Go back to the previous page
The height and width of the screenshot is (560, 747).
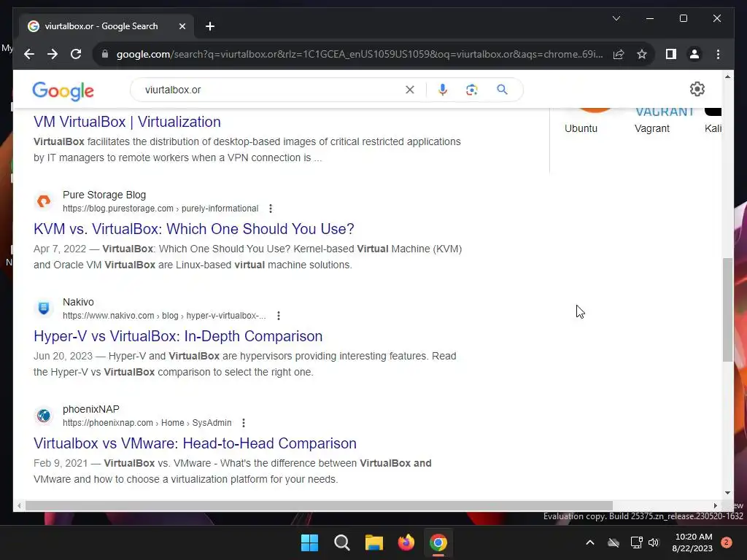(29, 54)
